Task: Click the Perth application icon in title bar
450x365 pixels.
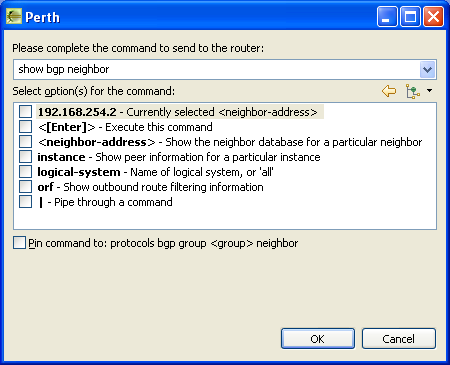Action: point(14,17)
